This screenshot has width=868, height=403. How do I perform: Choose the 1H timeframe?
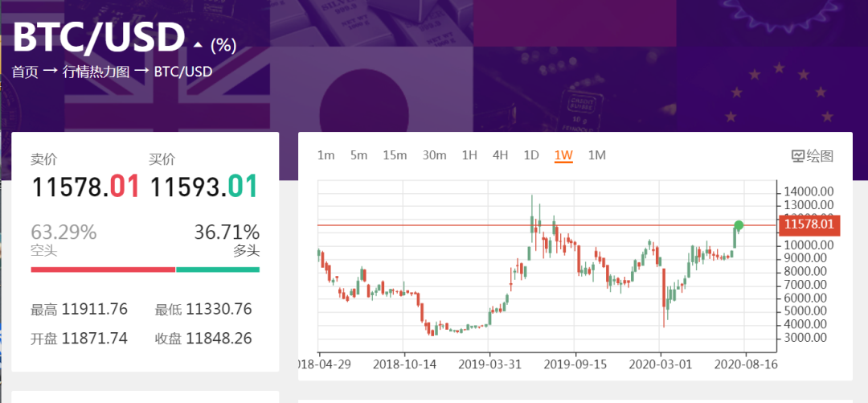[x=469, y=155]
